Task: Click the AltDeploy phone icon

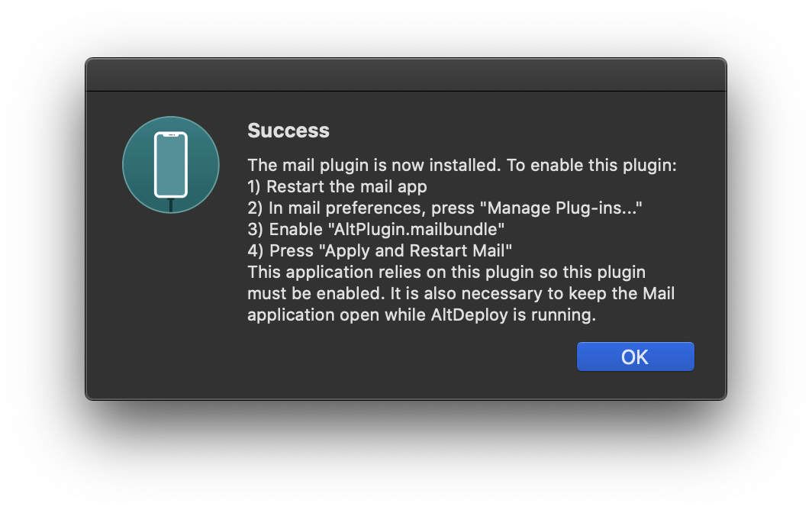Action: (171, 163)
